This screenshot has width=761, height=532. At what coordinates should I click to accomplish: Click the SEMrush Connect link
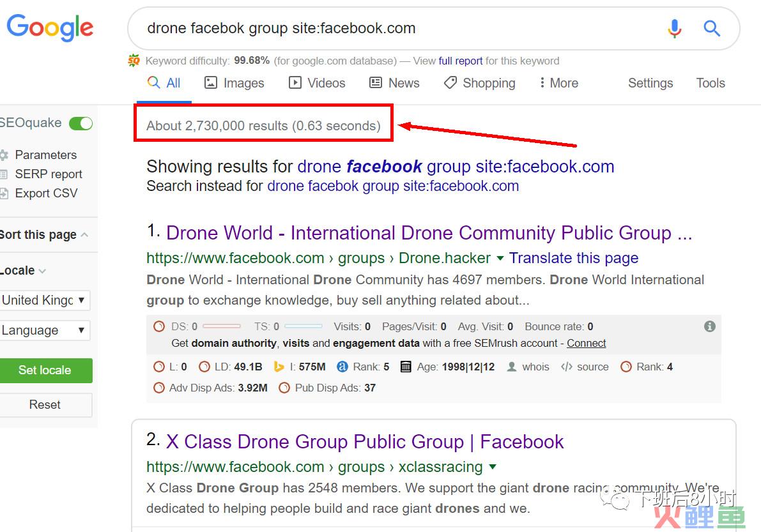[587, 343]
